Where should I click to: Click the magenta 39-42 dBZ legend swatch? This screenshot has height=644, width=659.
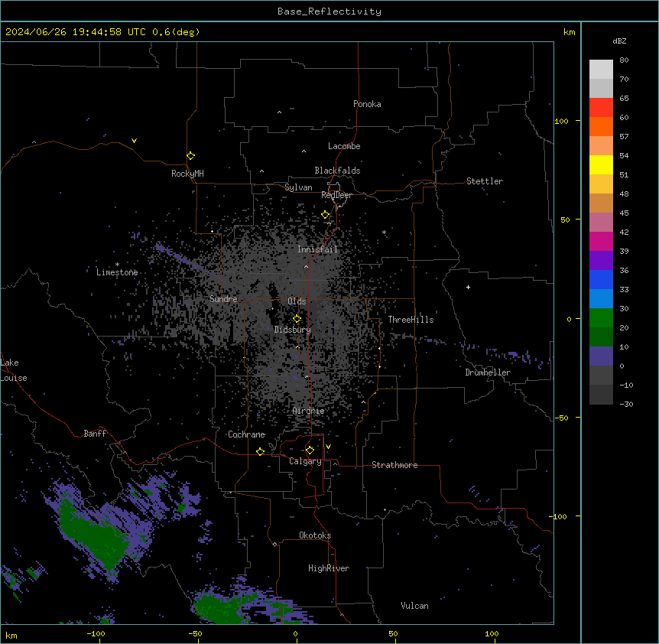click(x=601, y=241)
